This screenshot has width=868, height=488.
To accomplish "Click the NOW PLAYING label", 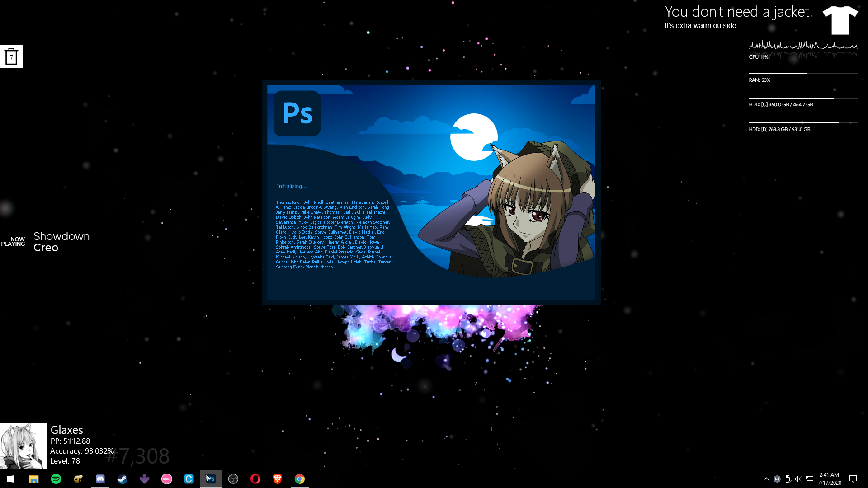I will coord(13,242).
